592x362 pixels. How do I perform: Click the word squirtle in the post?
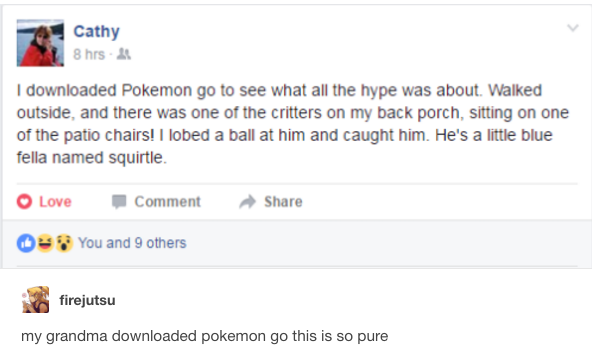point(137,158)
